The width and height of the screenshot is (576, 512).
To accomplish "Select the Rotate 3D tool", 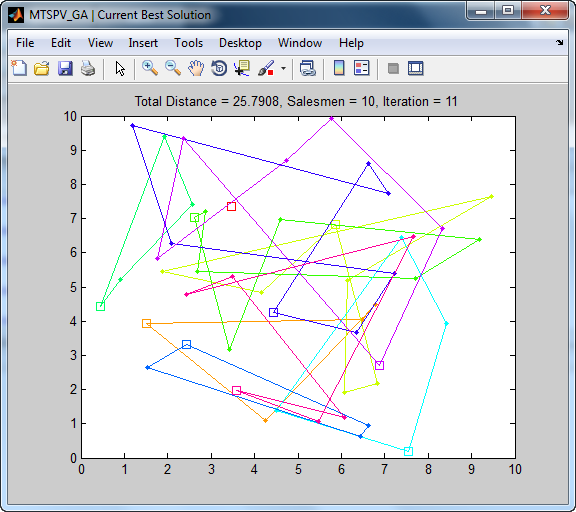I will click(x=219, y=68).
